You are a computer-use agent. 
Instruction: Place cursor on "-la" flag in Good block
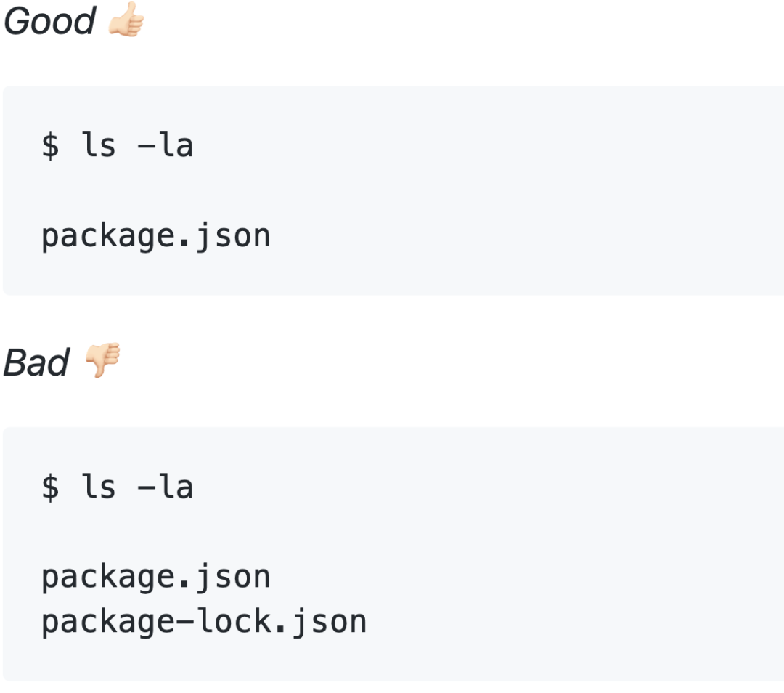[165, 145]
